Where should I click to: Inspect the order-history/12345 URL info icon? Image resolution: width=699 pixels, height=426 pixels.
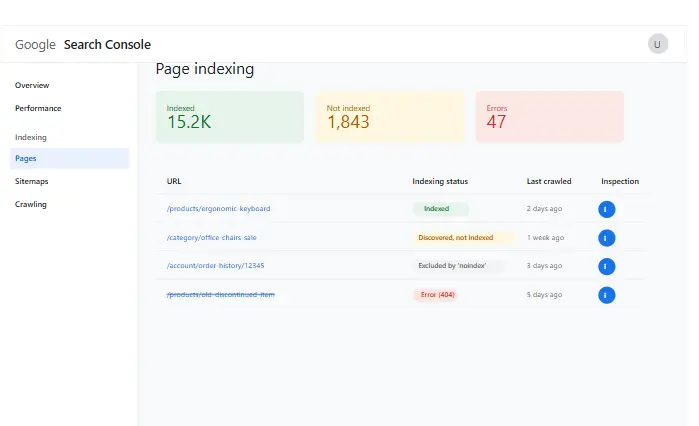pos(606,266)
